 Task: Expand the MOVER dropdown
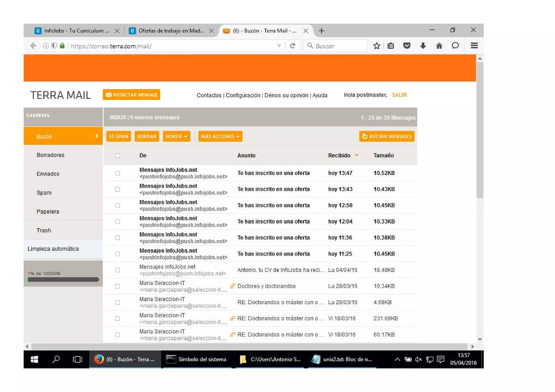pyautogui.click(x=176, y=136)
